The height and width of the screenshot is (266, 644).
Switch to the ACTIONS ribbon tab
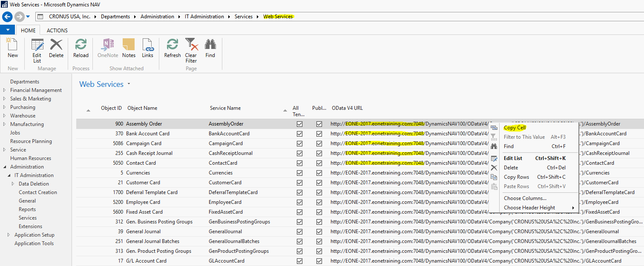(57, 30)
